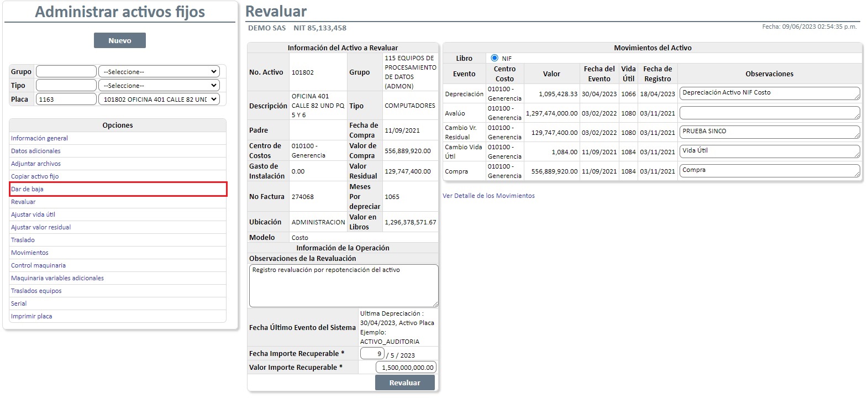
Task: Click the day field of Fecha Importe Recuperable
Action: 372,354
